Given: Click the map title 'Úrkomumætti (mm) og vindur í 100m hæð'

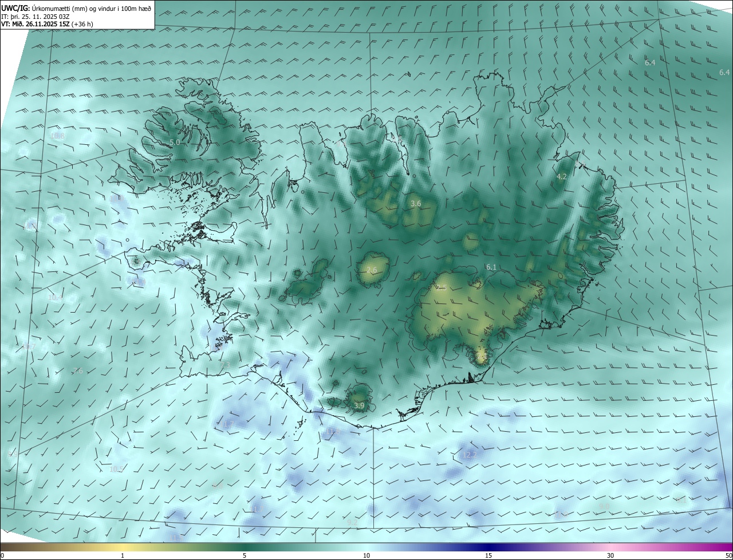Looking at the screenshot, I should [x=92, y=8].
